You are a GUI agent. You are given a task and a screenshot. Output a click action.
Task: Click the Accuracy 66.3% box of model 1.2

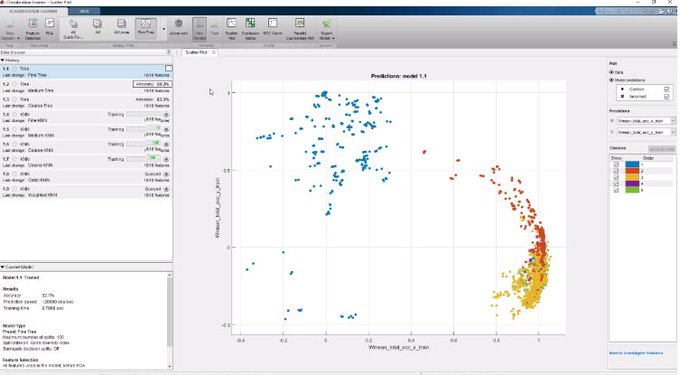152,84
